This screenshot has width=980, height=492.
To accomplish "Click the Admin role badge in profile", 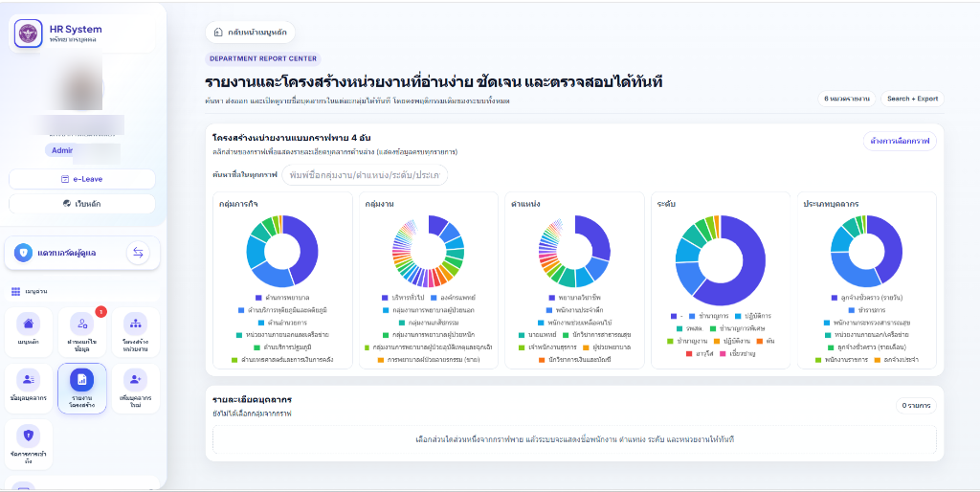I will coord(63,150).
